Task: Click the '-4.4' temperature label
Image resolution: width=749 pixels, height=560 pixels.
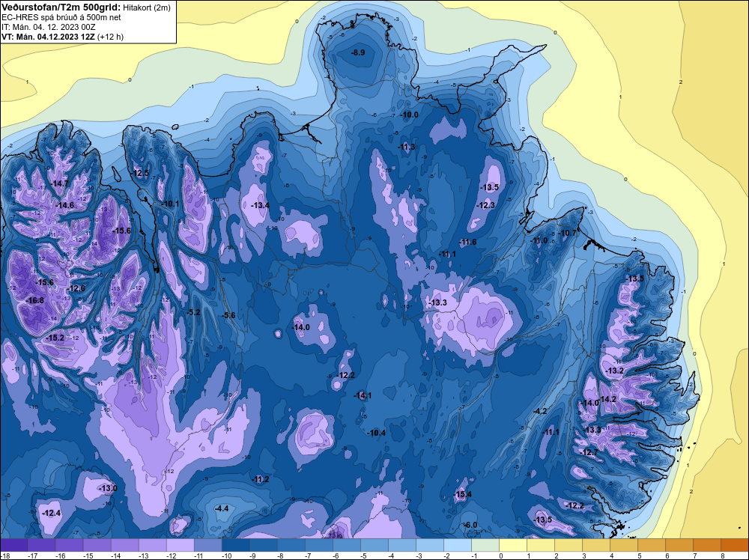Action: tap(222, 508)
